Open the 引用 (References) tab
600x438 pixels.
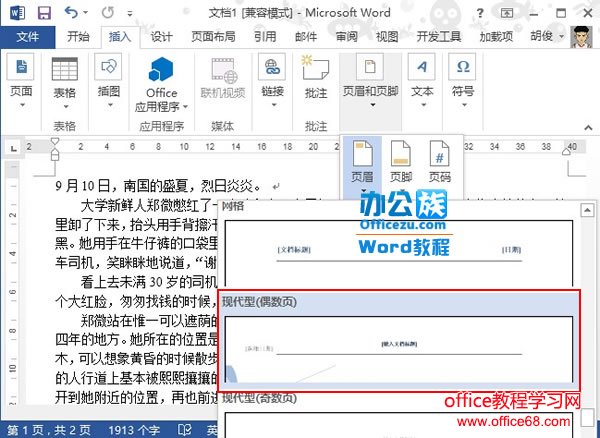tap(265, 37)
